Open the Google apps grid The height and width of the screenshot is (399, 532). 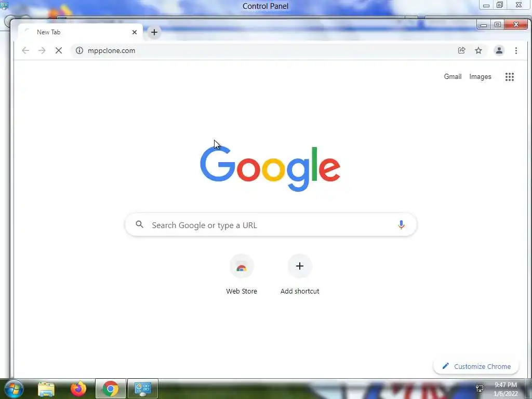point(510,77)
